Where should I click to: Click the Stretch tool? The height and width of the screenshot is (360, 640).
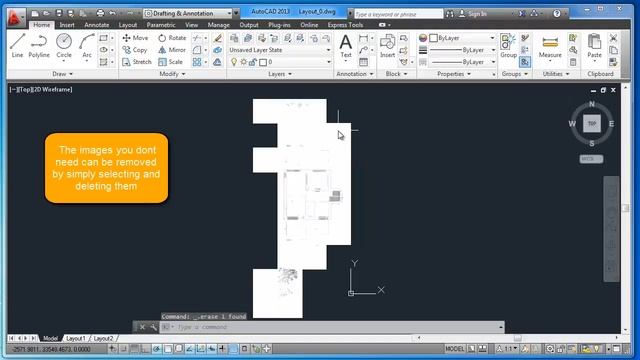pos(137,62)
